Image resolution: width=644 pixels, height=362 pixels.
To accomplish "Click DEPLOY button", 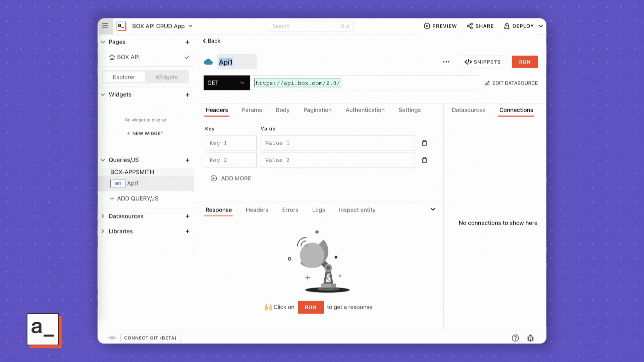I will [519, 26].
